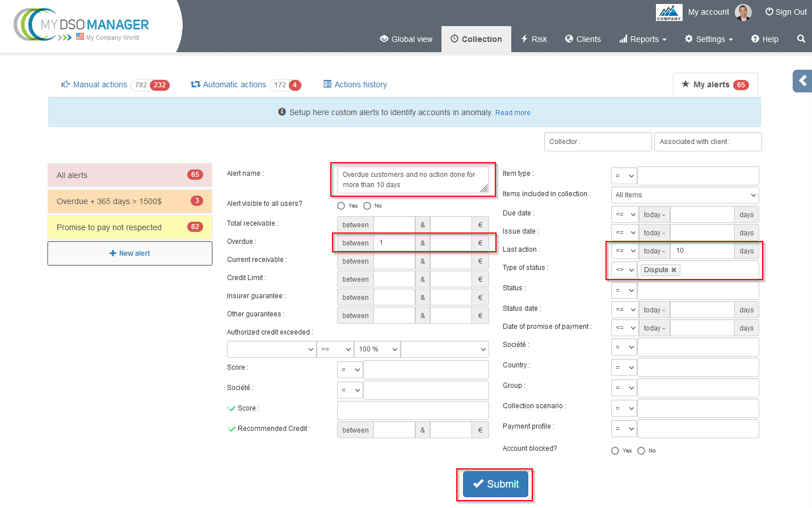Select No for Alert visible to all users

click(367, 206)
